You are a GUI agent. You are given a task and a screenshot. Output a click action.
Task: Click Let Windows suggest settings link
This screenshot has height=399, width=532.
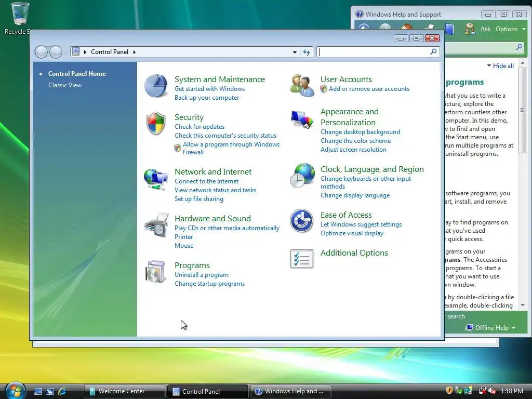361,224
